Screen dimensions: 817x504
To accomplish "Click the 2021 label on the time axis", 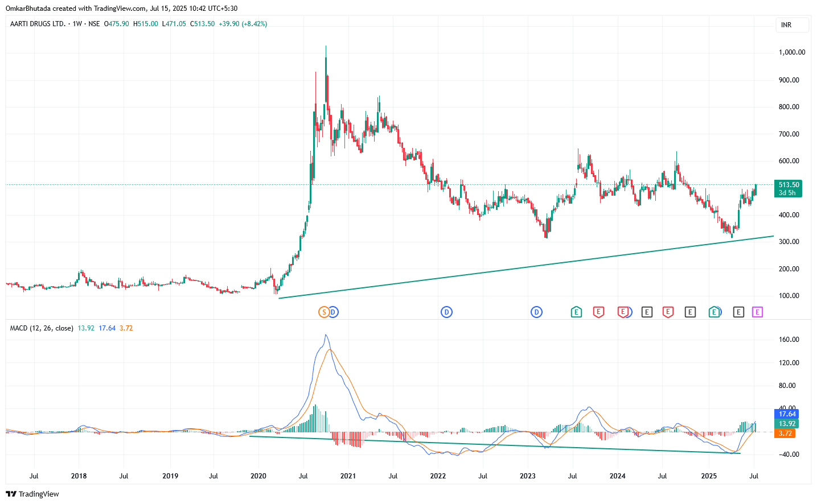I will pos(348,476).
